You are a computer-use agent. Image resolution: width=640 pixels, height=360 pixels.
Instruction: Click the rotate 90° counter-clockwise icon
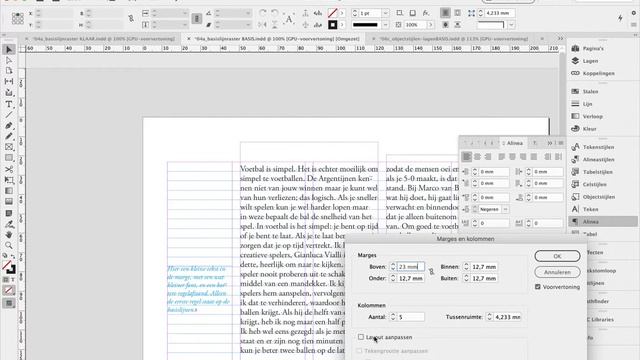275,13
